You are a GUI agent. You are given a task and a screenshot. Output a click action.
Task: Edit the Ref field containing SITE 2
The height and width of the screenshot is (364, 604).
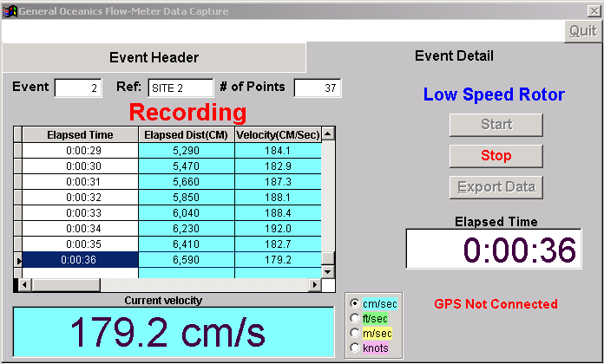click(x=180, y=88)
